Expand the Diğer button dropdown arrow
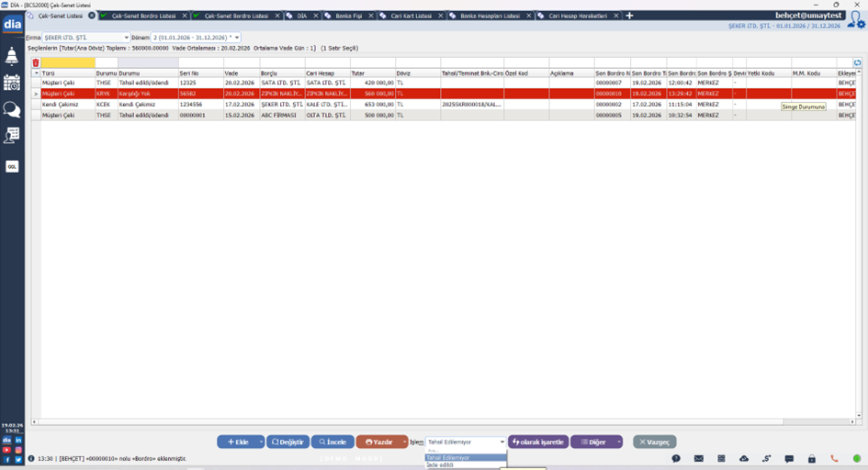868x470 pixels. point(618,442)
